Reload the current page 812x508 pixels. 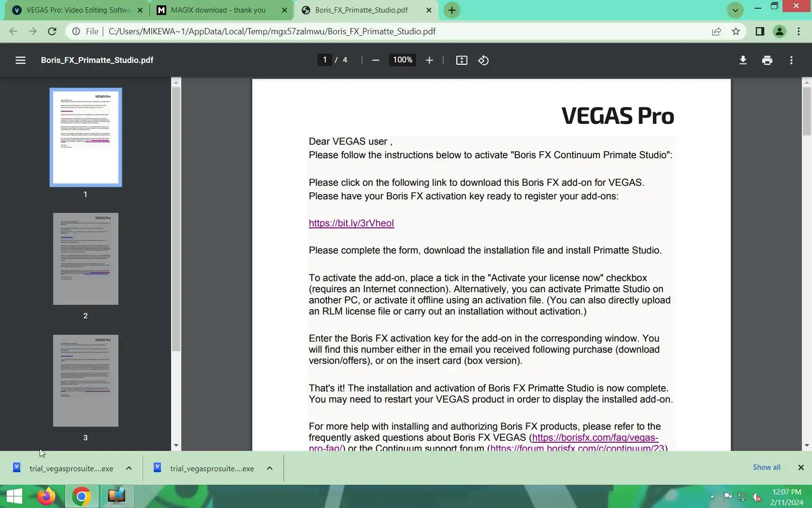click(52, 31)
